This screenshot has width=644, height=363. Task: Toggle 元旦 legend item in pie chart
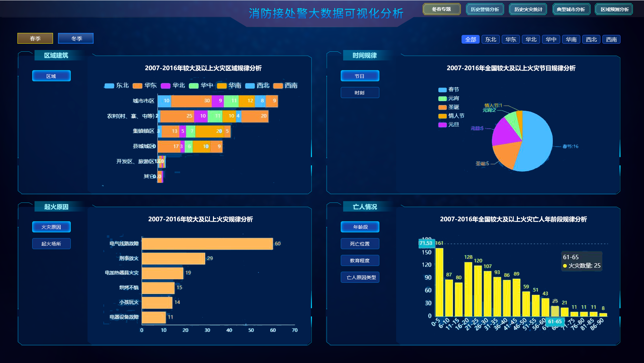[449, 125]
